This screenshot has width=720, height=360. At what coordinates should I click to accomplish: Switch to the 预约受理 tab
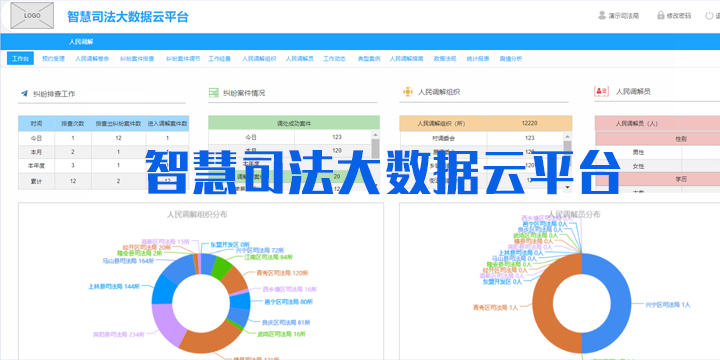point(53,59)
